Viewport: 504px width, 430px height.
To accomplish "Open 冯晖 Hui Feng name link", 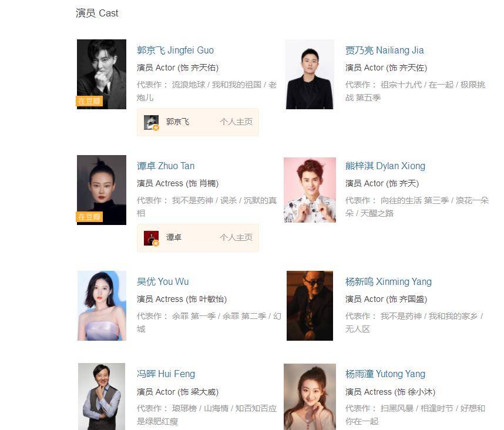I will pyautogui.click(x=166, y=374).
